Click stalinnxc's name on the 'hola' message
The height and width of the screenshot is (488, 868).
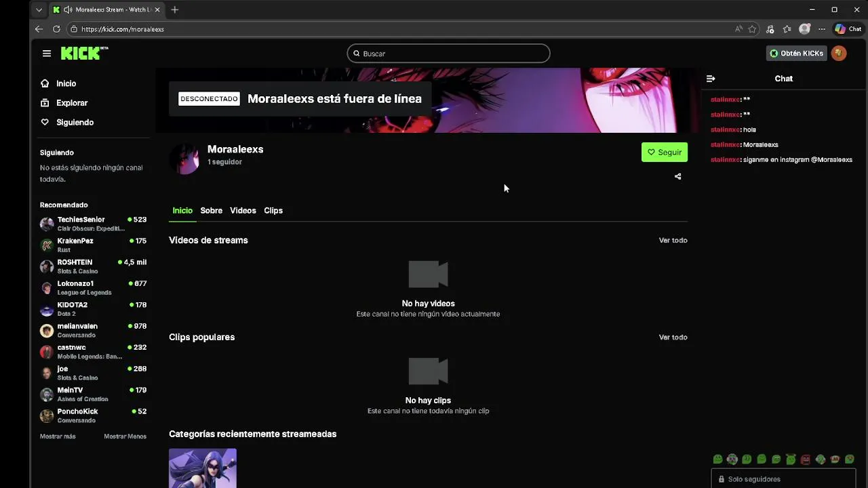pos(725,129)
